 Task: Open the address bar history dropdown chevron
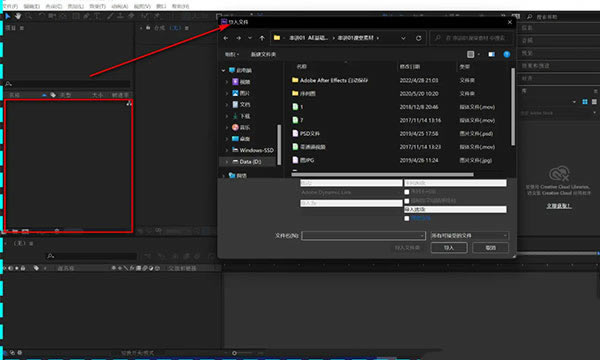click(403, 38)
